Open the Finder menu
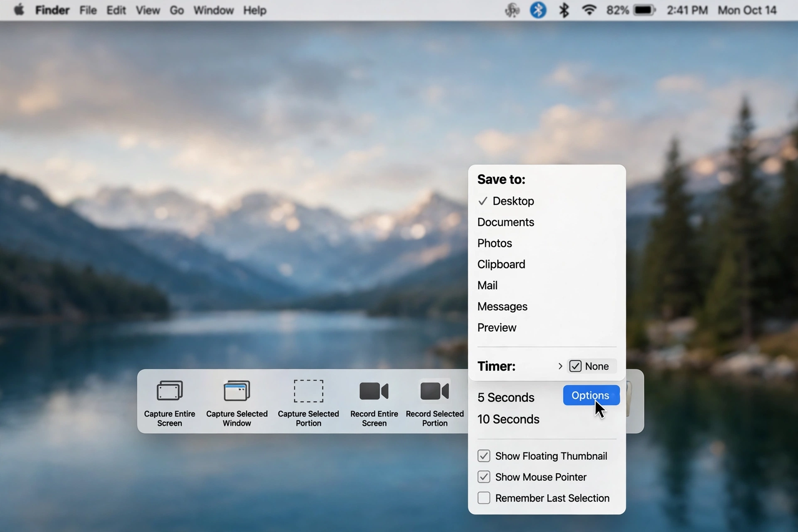This screenshot has width=798, height=532. [52, 10]
